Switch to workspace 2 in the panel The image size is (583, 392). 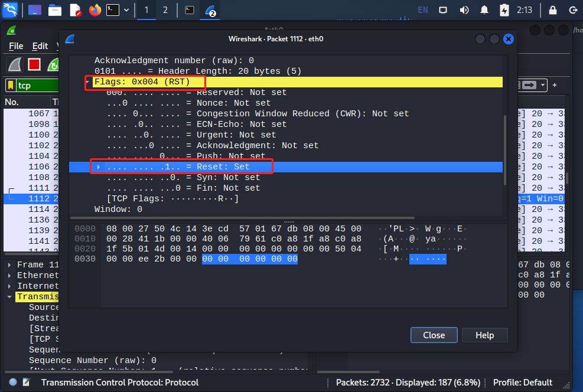[165, 10]
